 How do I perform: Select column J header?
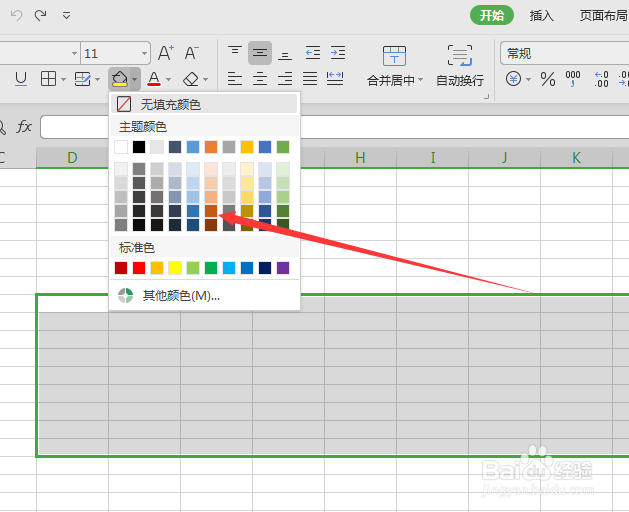pyautogui.click(x=504, y=158)
